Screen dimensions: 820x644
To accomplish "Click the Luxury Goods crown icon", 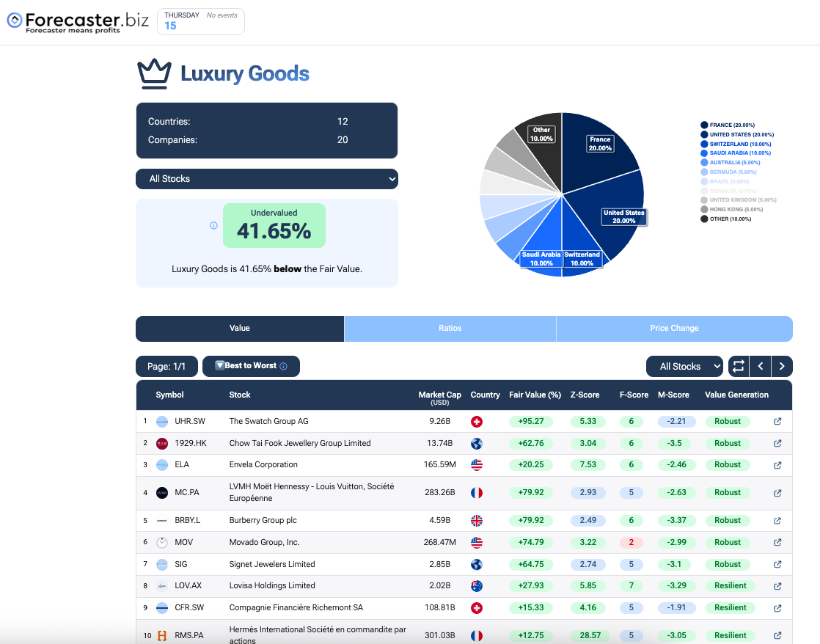I will [x=154, y=74].
